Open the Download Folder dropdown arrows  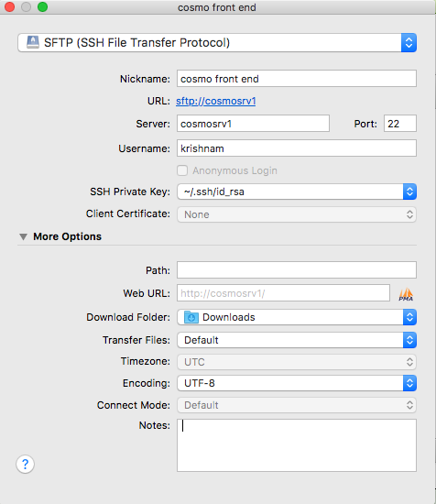pyautogui.click(x=409, y=317)
